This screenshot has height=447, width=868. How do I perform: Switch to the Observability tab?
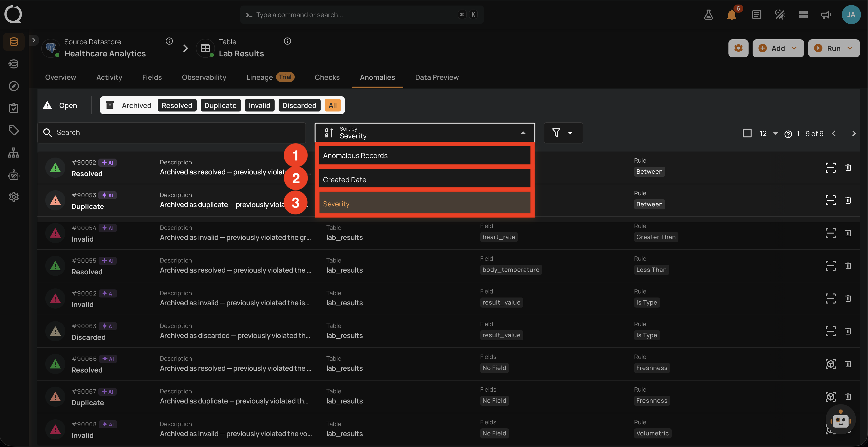pyautogui.click(x=204, y=77)
